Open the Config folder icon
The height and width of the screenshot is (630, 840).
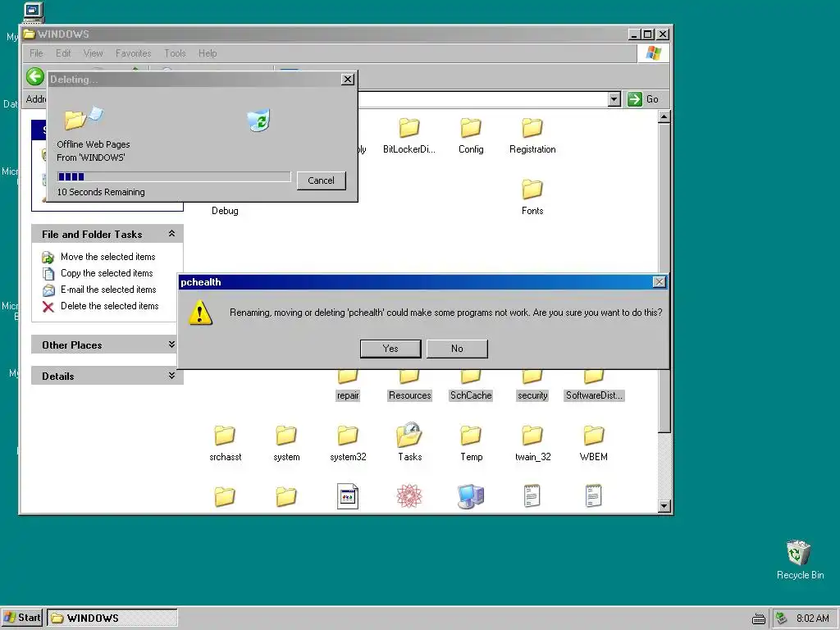471,127
